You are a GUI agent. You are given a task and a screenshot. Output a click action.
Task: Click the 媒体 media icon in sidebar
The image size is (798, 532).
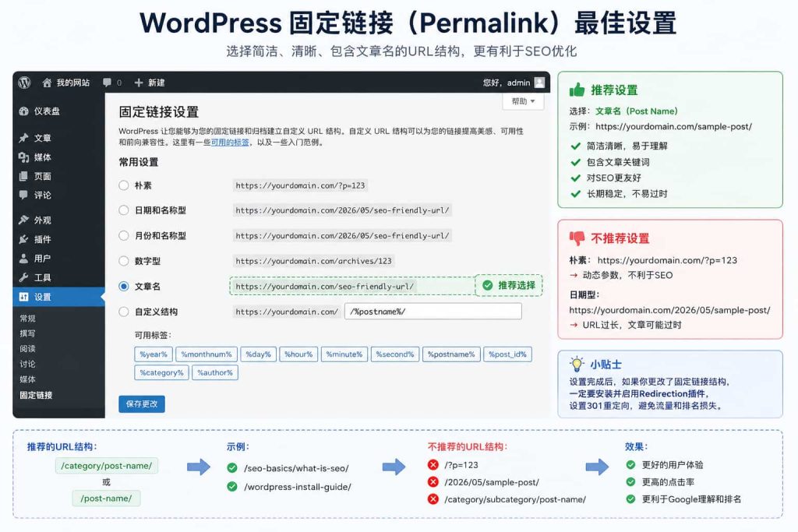click(x=23, y=157)
